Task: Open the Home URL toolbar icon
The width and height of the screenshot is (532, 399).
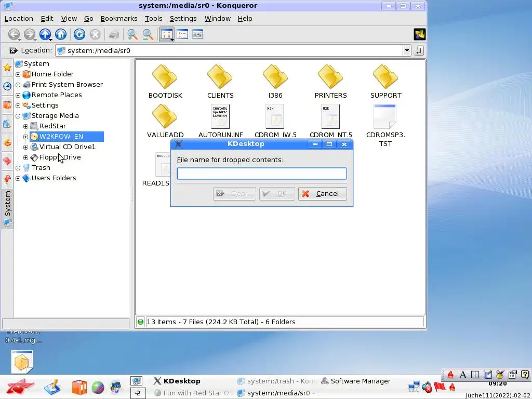Action: coord(61,34)
